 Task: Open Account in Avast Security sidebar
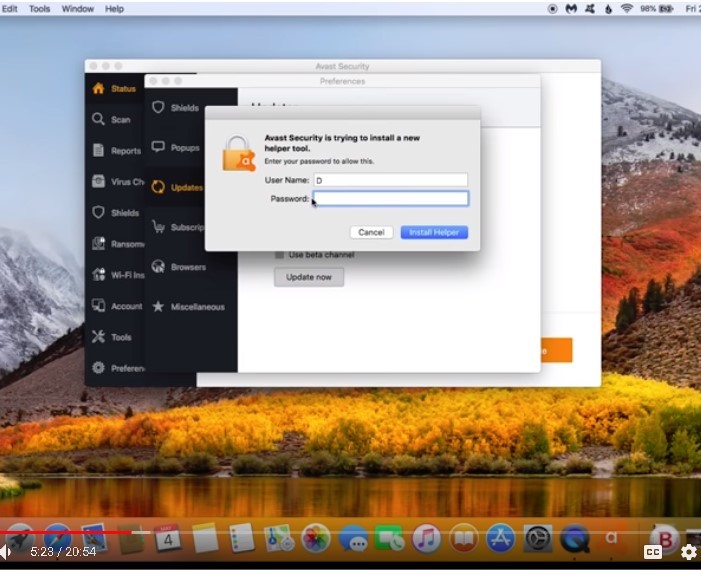pyautogui.click(x=117, y=306)
